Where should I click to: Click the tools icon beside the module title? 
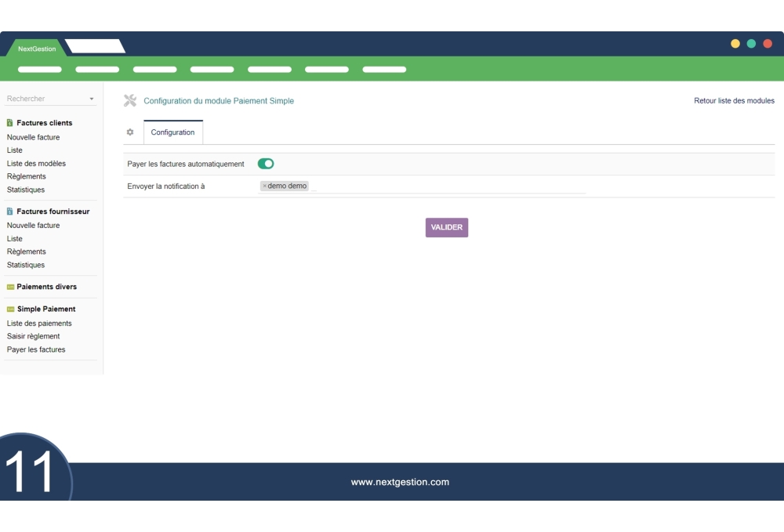coord(129,100)
